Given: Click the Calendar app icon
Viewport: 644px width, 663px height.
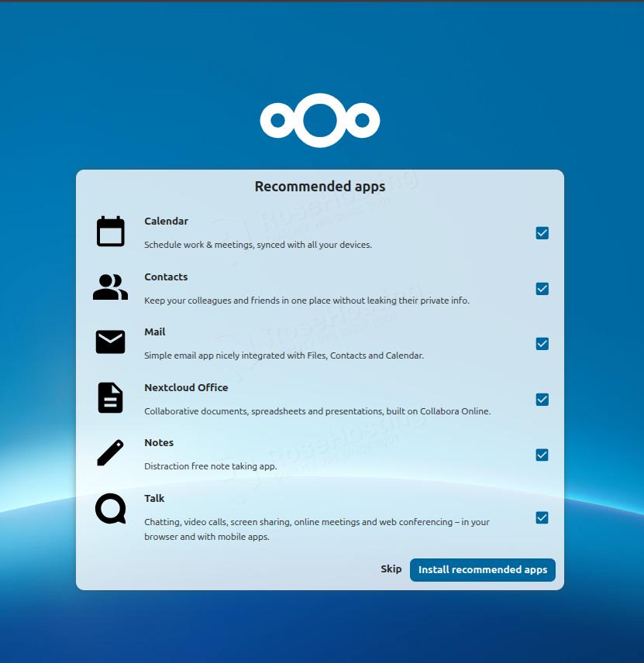Looking at the screenshot, I should click(111, 232).
